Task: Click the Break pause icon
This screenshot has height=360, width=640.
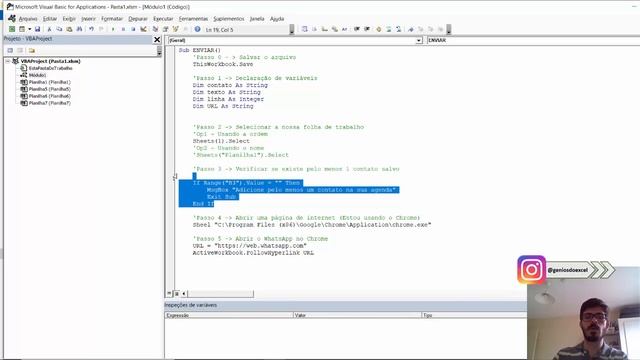Action: [123, 29]
